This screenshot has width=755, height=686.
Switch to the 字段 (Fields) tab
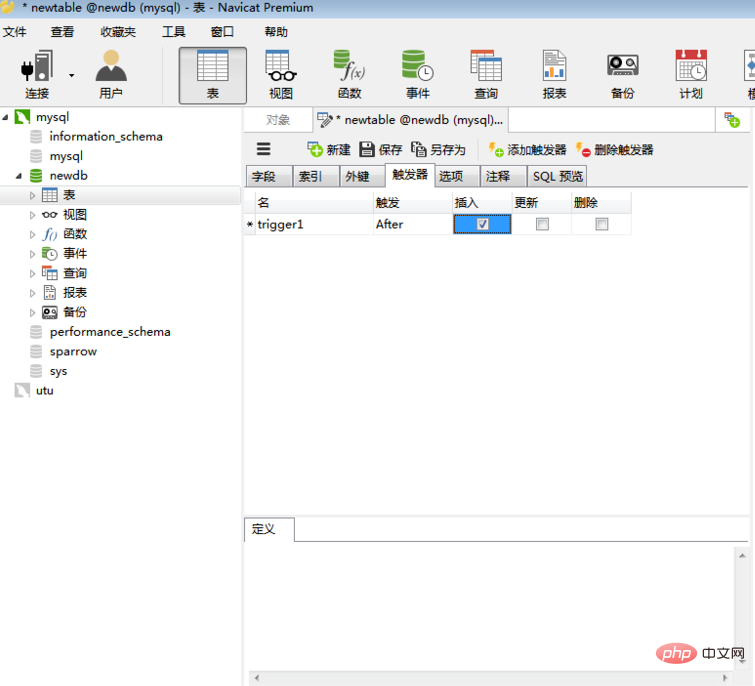[269, 176]
